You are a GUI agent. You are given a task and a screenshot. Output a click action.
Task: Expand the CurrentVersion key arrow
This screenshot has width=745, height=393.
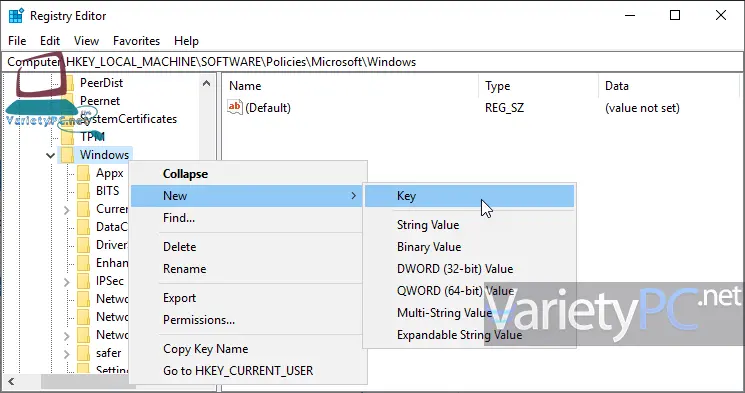(x=67, y=210)
